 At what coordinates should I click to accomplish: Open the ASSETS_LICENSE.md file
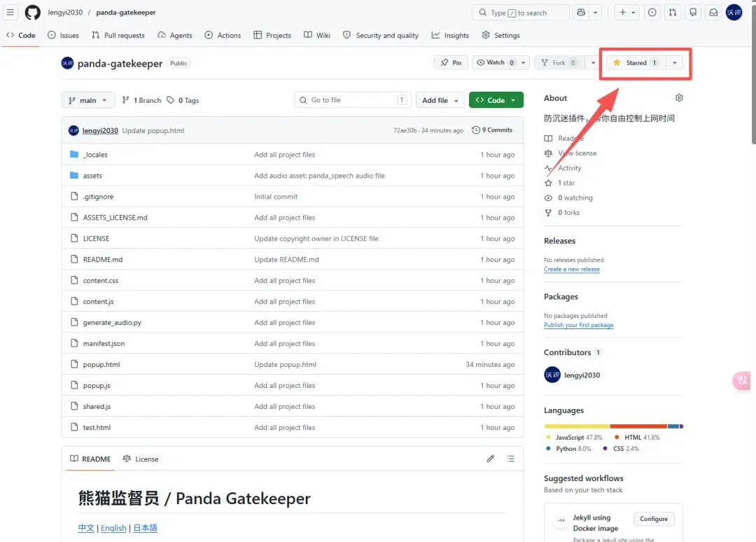coord(115,218)
